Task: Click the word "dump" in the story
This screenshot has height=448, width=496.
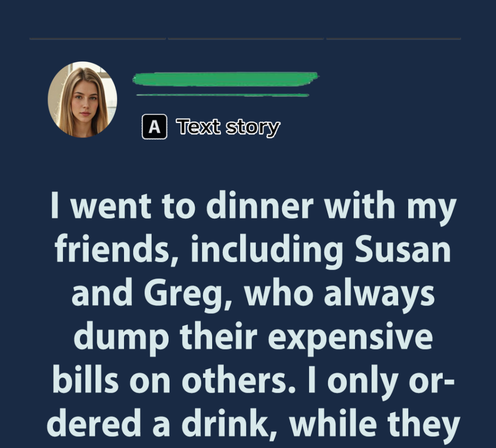Action: pyautogui.click(x=121, y=339)
